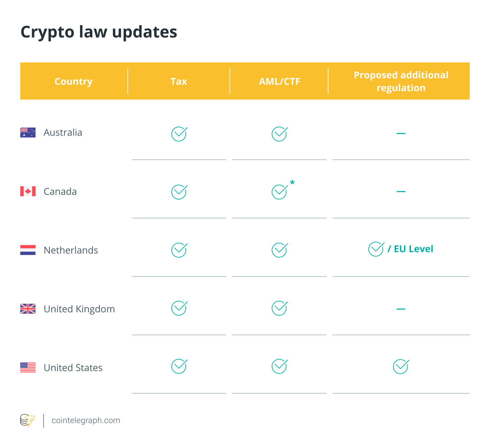490x448 pixels.
Task: Click the asterisk next to Canada AML/CTF
Action: coord(292,183)
